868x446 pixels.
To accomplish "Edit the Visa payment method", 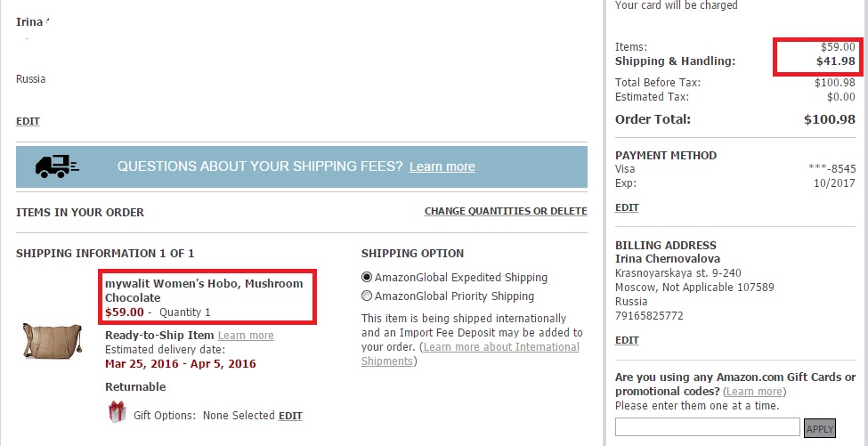I will click(x=627, y=207).
